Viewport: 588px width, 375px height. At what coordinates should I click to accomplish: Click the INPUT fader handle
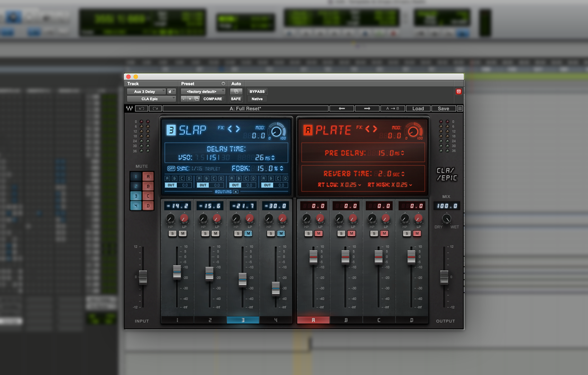(x=143, y=277)
